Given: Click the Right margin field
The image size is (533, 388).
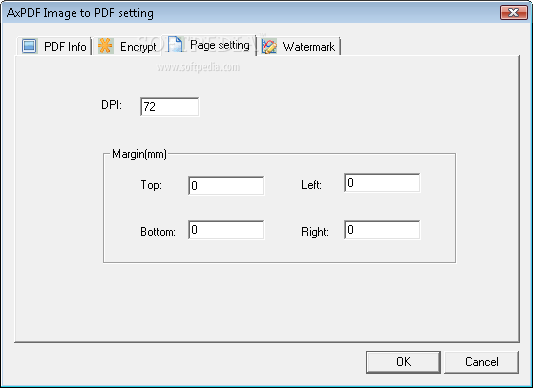Looking at the screenshot, I should point(382,230).
